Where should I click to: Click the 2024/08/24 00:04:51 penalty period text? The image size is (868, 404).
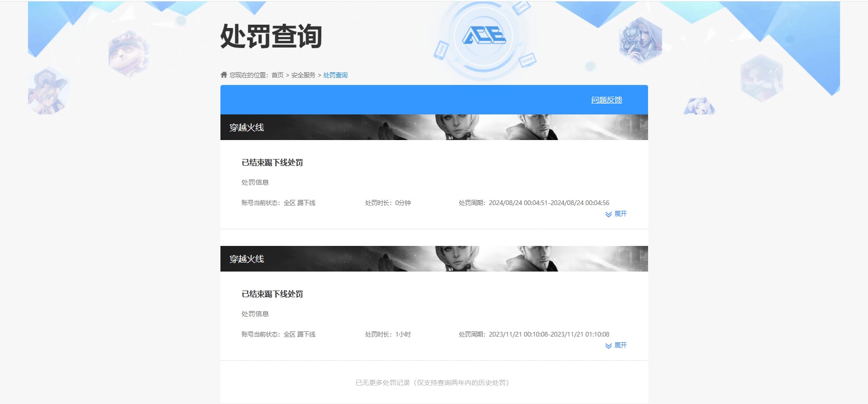click(534, 203)
